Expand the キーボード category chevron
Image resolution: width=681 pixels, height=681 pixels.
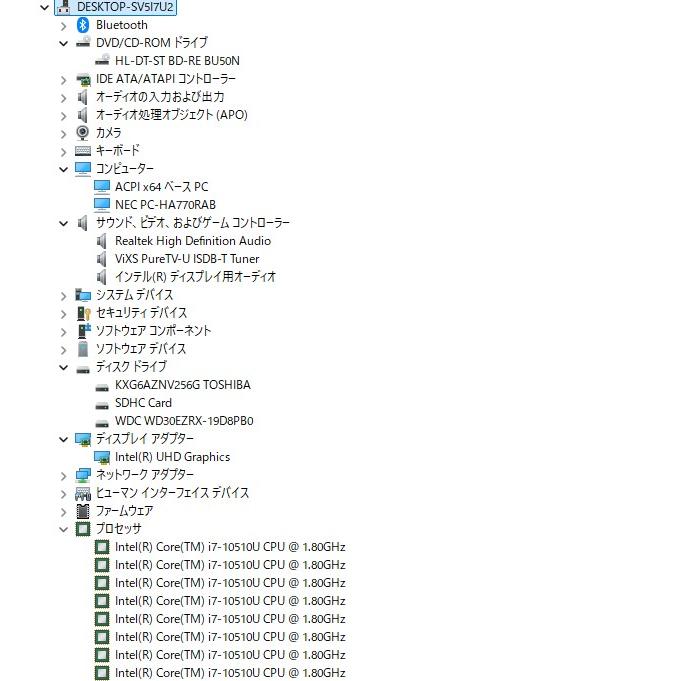[63, 152]
